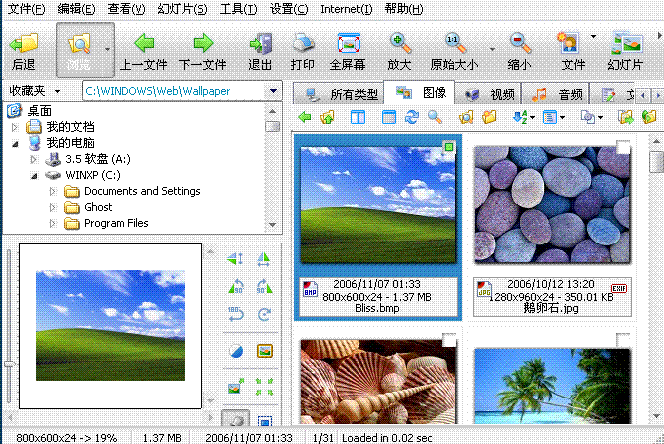Select WINXP (C:) drive in tree
664x444 pixels.
93,175
